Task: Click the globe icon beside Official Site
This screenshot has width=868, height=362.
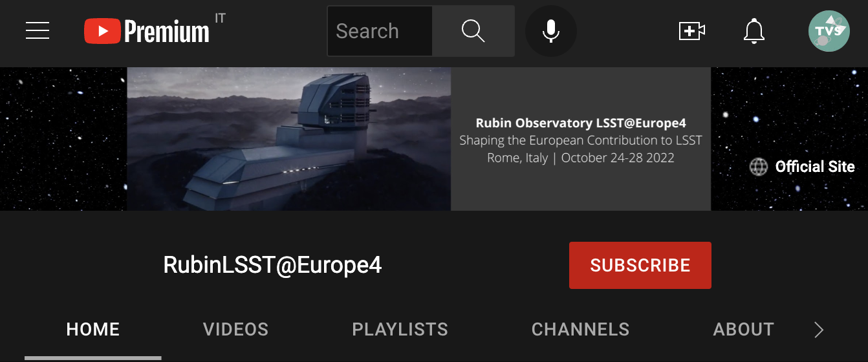Action: coord(758,167)
